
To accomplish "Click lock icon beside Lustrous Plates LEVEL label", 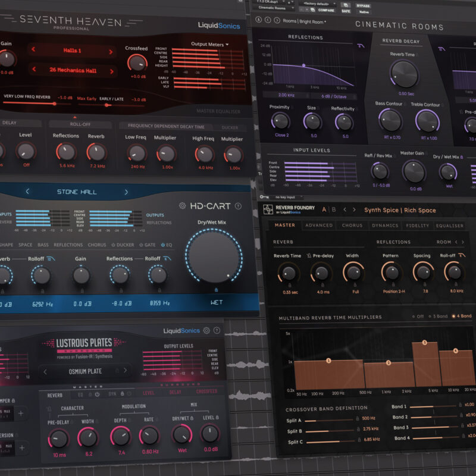I will [x=217, y=418].
